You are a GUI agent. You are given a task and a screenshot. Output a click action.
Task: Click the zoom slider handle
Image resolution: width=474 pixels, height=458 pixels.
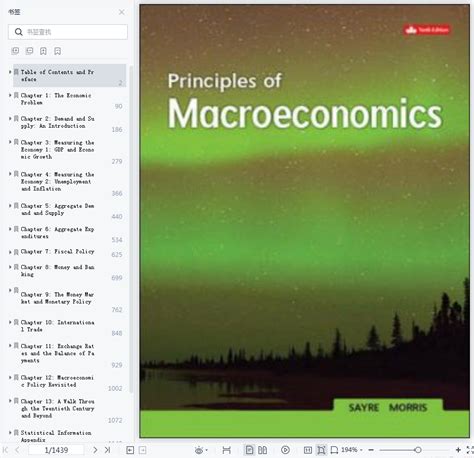pyautogui.click(x=418, y=450)
